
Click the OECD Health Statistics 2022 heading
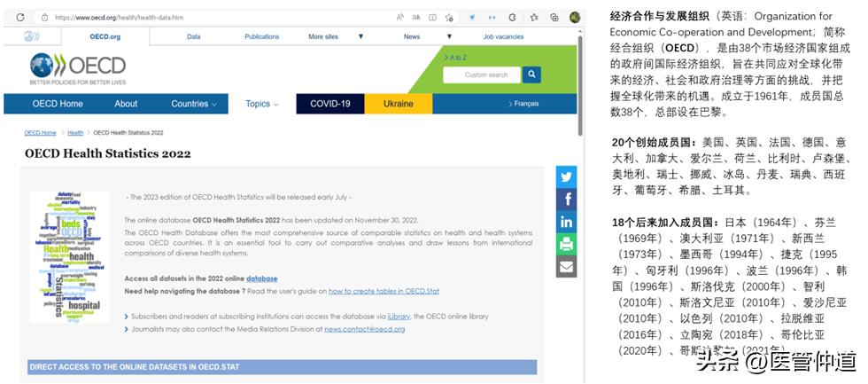(x=108, y=153)
